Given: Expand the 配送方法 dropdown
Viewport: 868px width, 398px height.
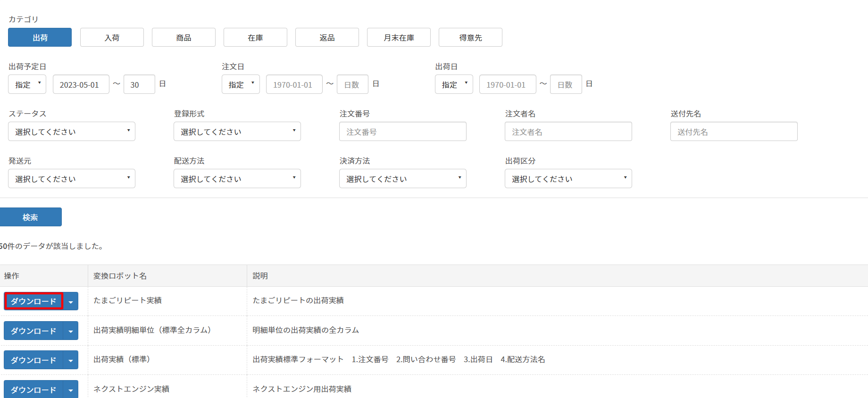Looking at the screenshot, I should pyautogui.click(x=237, y=179).
